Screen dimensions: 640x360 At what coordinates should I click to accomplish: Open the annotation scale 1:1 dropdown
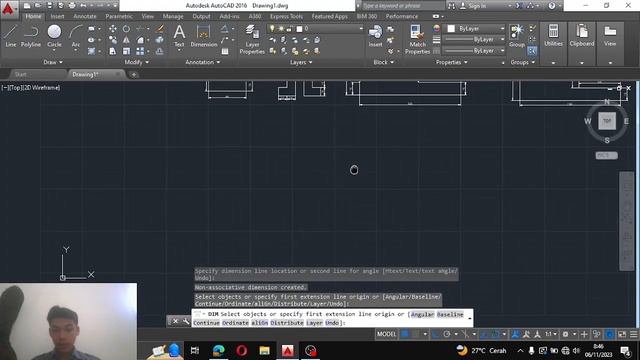(x=551, y=334)
